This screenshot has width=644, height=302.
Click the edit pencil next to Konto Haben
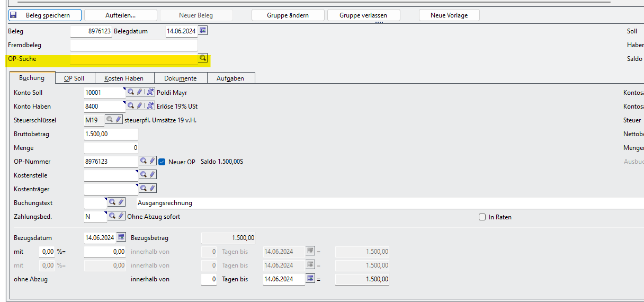(x=139, y=106)
